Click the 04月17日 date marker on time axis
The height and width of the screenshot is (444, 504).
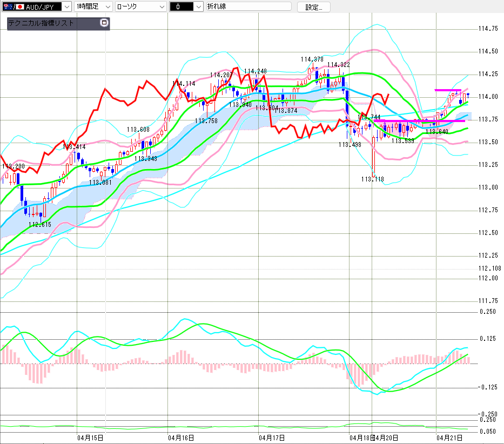point(272,438)
